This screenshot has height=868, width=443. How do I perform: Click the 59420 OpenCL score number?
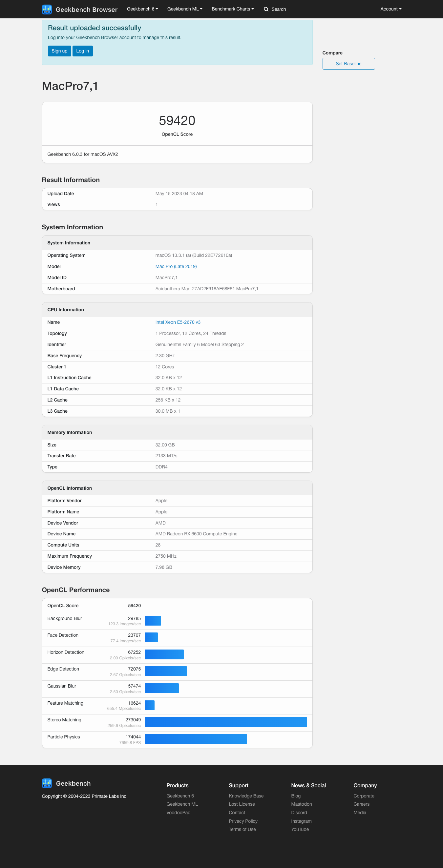[x=177, y=121]
